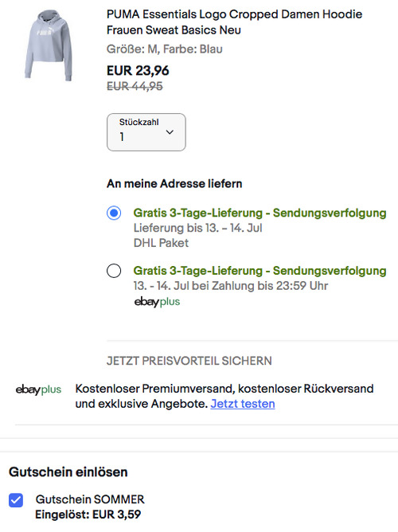Click the DHL Paket carrier text

tap(161, 243)
